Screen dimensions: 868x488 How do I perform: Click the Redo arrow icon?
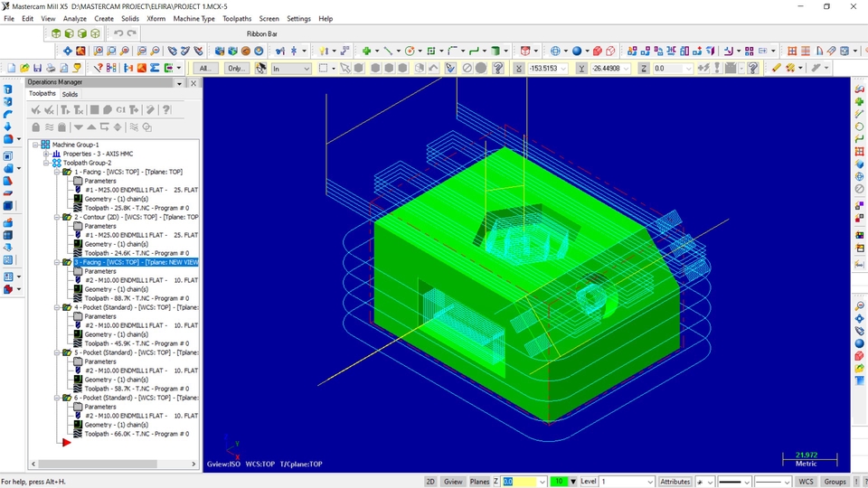(132, 33)
